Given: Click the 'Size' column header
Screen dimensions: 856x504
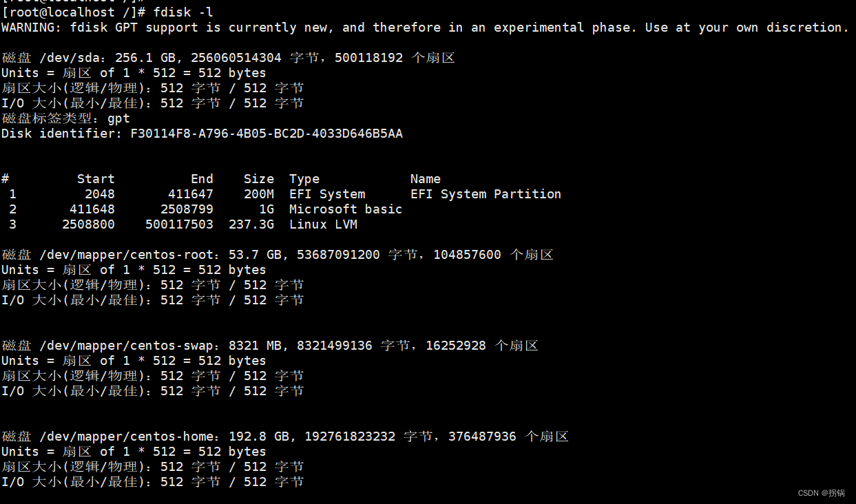Looking at the screenshot, I should 259,179.
